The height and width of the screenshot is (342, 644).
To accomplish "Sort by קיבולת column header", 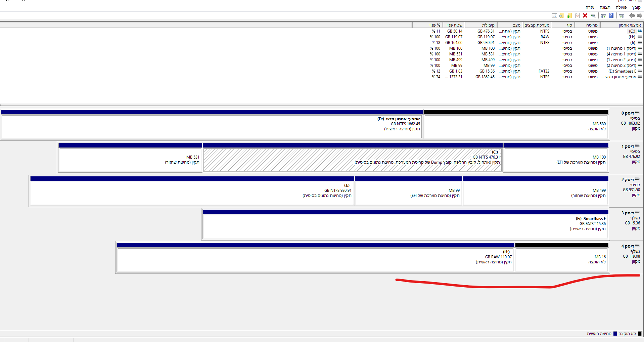I will [481, 25].
